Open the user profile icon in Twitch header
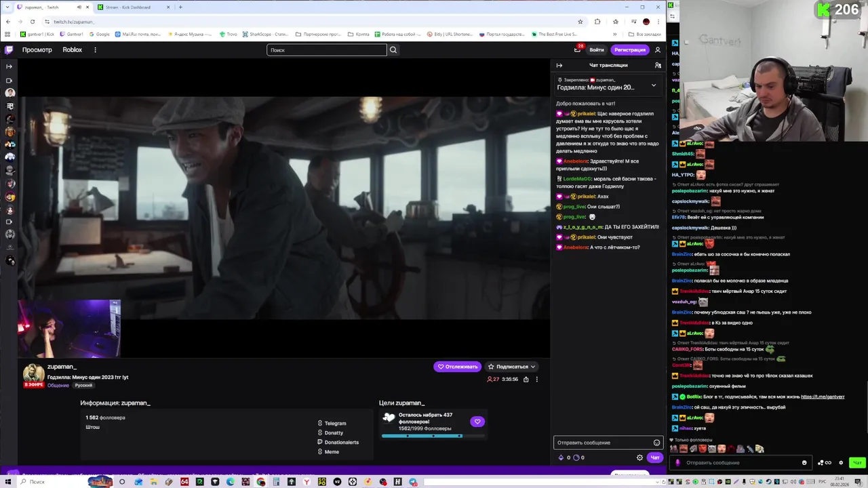Image resolution: width=868 pixels, height=488 pixels. [657, 49]
